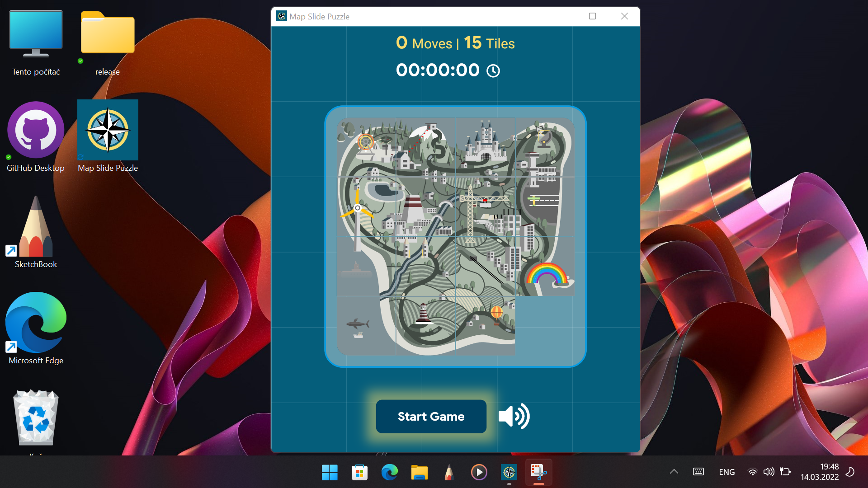Viewport: 868px width, 488px height.
Task: Open ENG language input switcher
Action: pos(726,472)
